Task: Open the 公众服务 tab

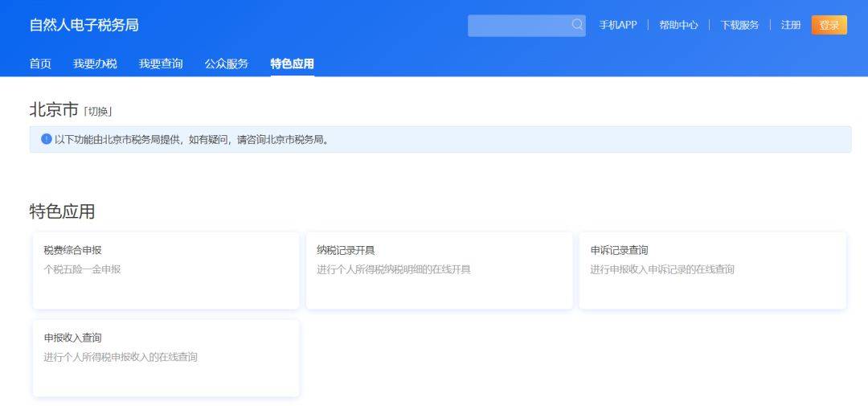Action: [227, 64]
